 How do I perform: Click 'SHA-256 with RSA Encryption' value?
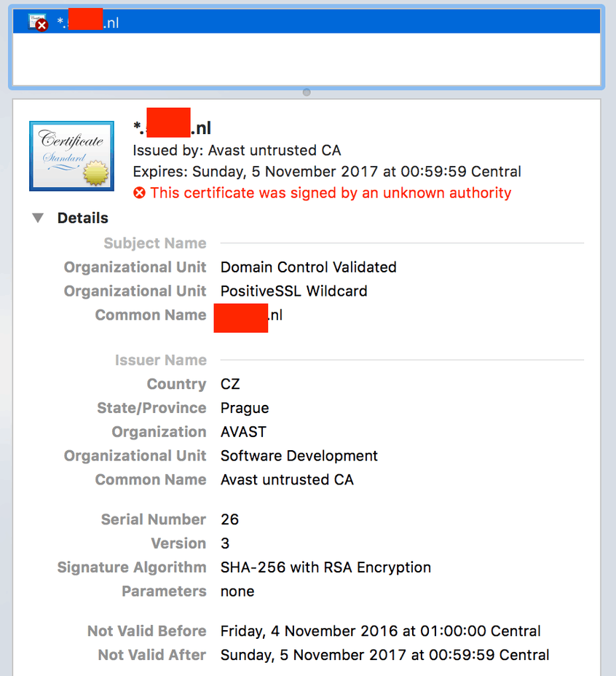point(326,567)
